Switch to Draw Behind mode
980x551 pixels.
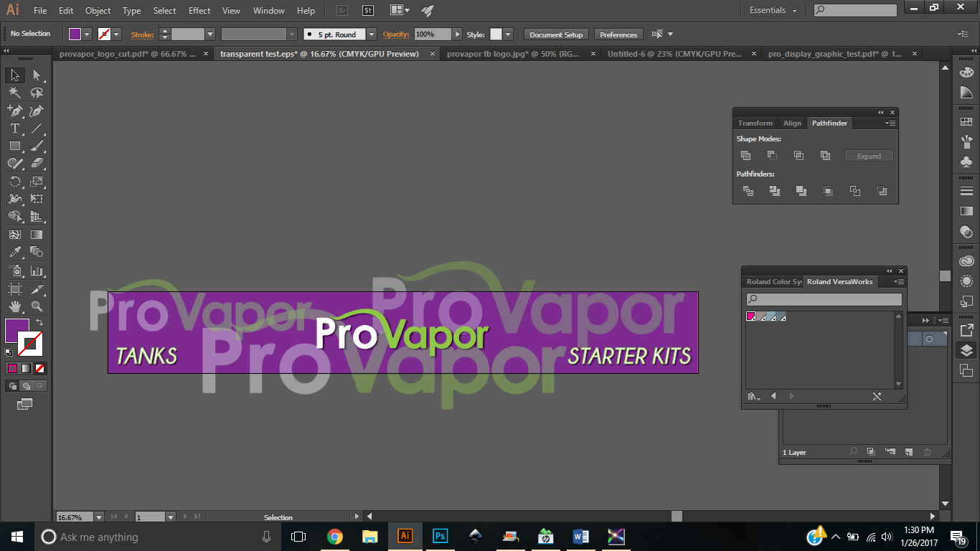click(27, 385)
